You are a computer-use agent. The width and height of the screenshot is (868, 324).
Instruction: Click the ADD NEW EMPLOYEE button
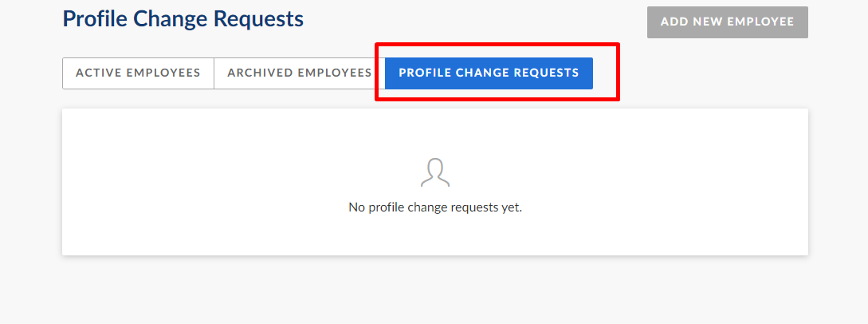coord(728,22)
